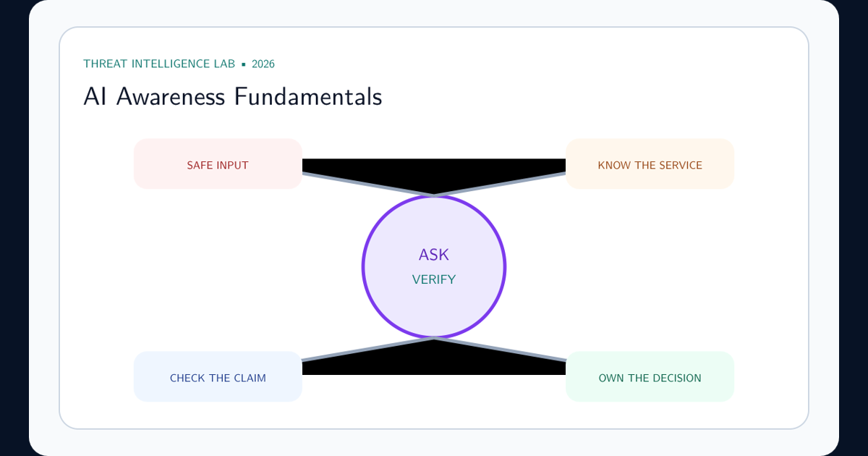The image size is (868, 456).
Task: Pick the OWN THE DECISION box
Action: pos(650,376)
